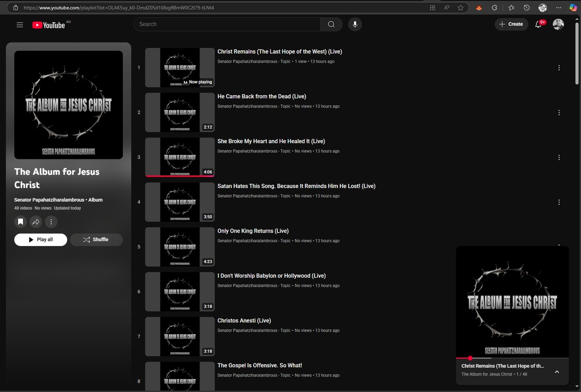Click 'The Album for Jesus Christ • 1 / 48' miniplayer text
Screen dimensions: 581x392
pos(494,375)
